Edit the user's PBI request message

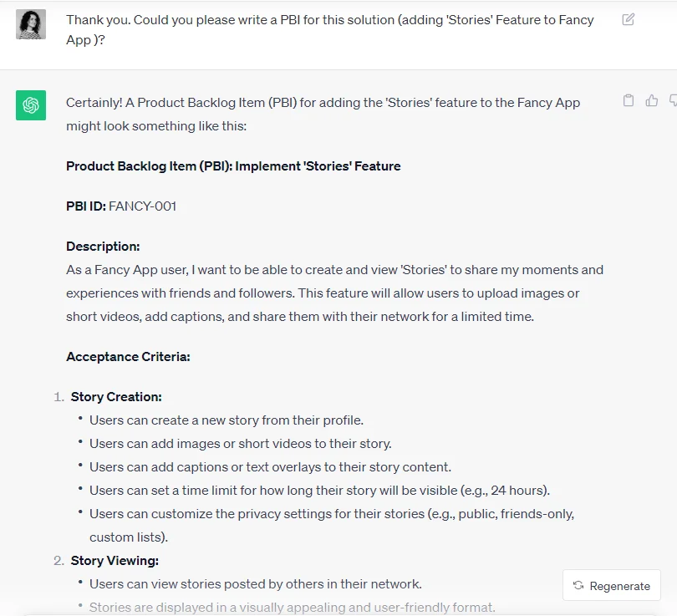629,19
